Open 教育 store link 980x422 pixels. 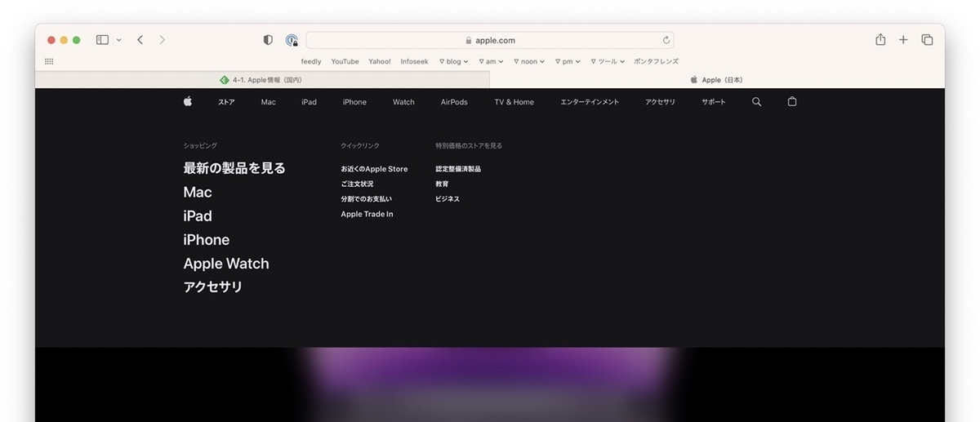point(442,184)
